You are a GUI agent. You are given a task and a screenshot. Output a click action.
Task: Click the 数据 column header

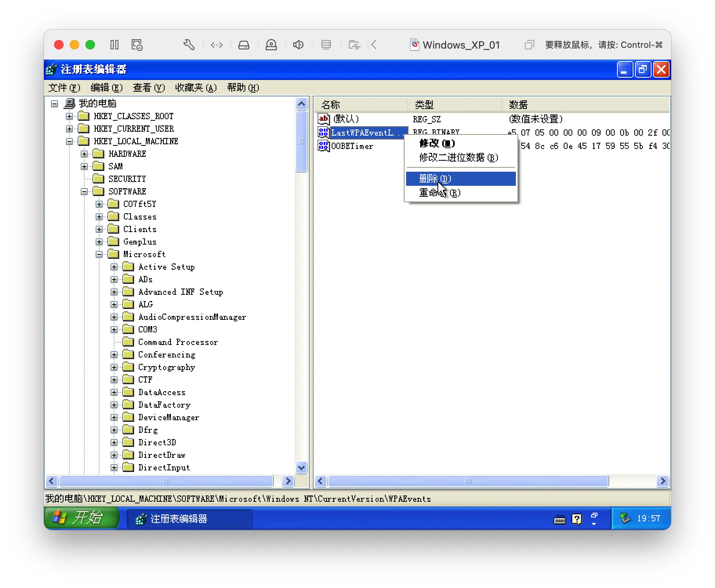586,105
